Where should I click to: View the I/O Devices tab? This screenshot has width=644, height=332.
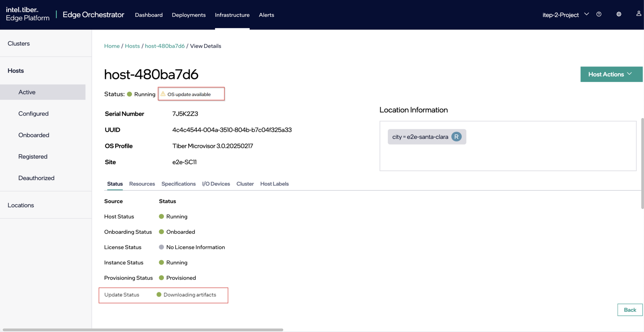click(x=216, y=184)
